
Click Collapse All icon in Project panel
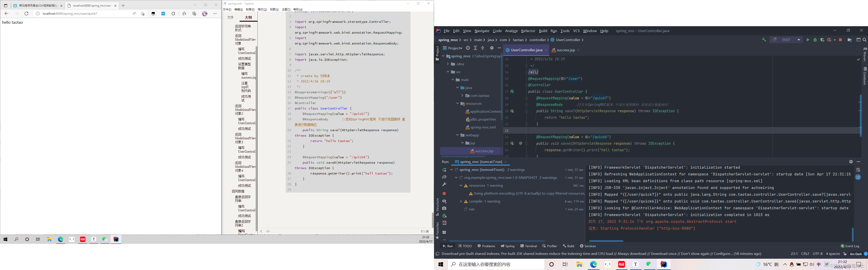483,48
